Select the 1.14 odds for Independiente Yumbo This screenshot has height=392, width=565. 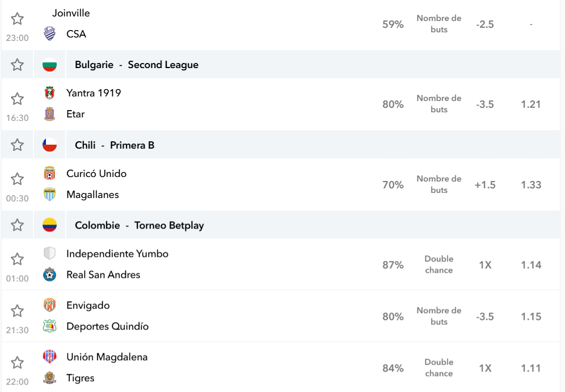tap(531, 265)
